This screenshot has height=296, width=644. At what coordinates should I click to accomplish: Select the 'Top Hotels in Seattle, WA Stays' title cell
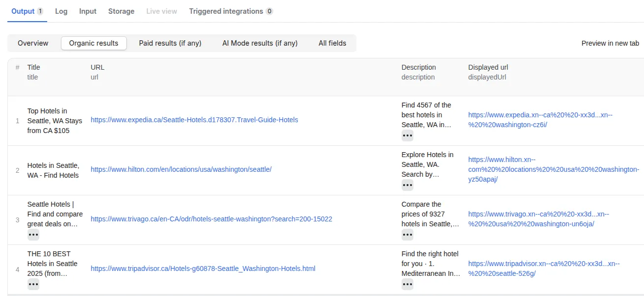click(55, 121)
